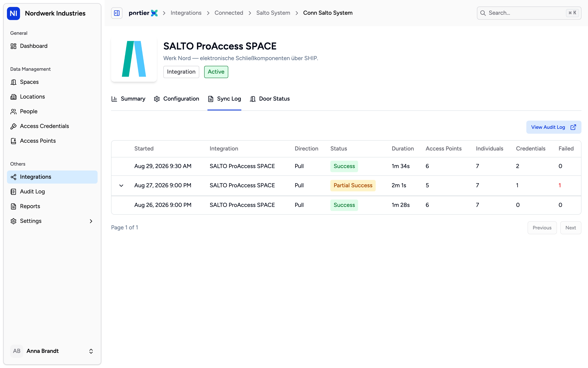The width and height of the screenshot is (588, 368).
Task: Click the Access Points icon
Action: pos(13,141)
